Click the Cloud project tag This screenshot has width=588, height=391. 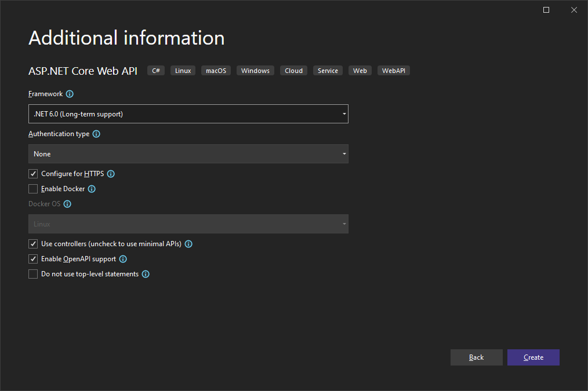pos(293,70)
